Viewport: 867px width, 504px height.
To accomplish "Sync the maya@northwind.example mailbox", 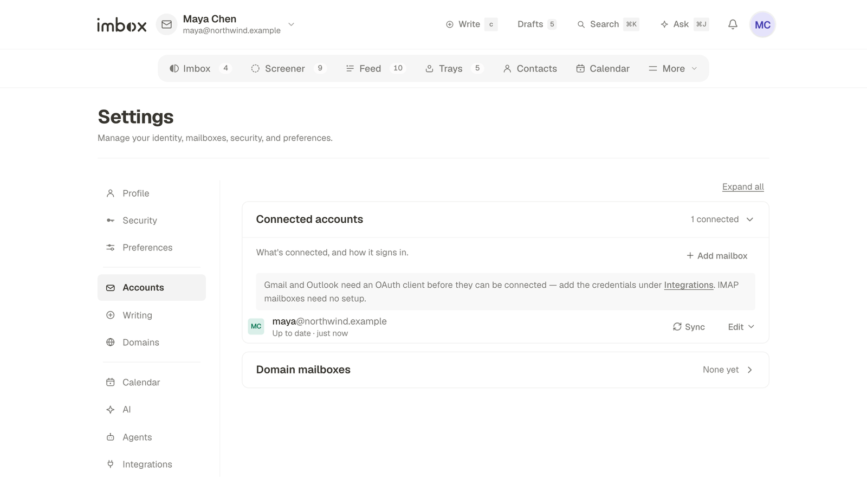I will [x=689, y=327].
